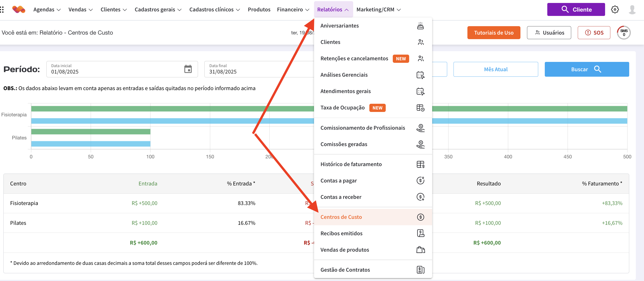This screenshot has height=281, width=644.
Task: Click the Tutoriais de Uso button
Action: [494, 33]
